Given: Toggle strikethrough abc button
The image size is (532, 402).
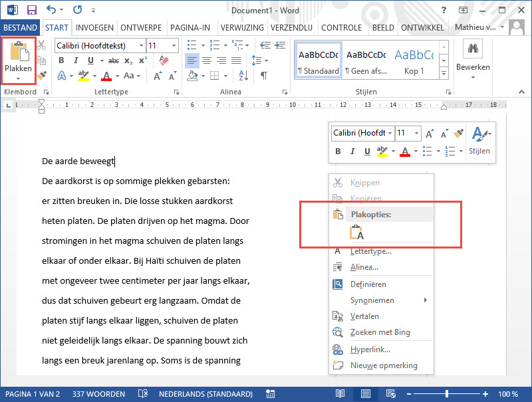Looking at the screenshot, I should tap(113, 60).
